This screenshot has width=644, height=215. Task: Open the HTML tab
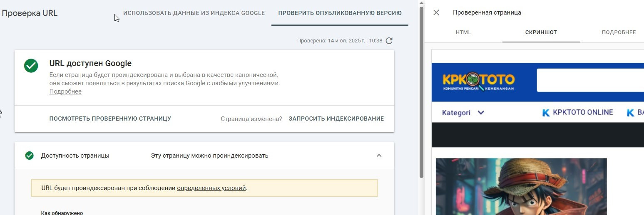tap(463, 32)
